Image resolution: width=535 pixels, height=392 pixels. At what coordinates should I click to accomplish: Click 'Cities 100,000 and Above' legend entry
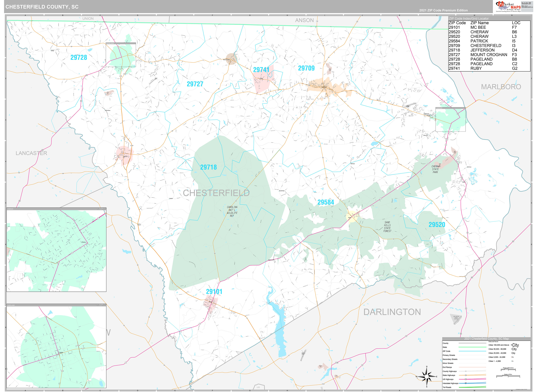pos(499,345)
